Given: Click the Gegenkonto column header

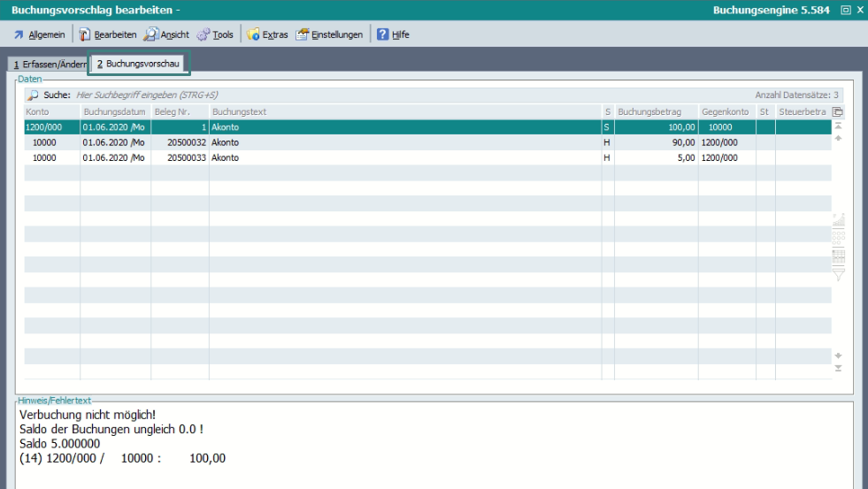Looking at the screenshot, I should (726, 112).
